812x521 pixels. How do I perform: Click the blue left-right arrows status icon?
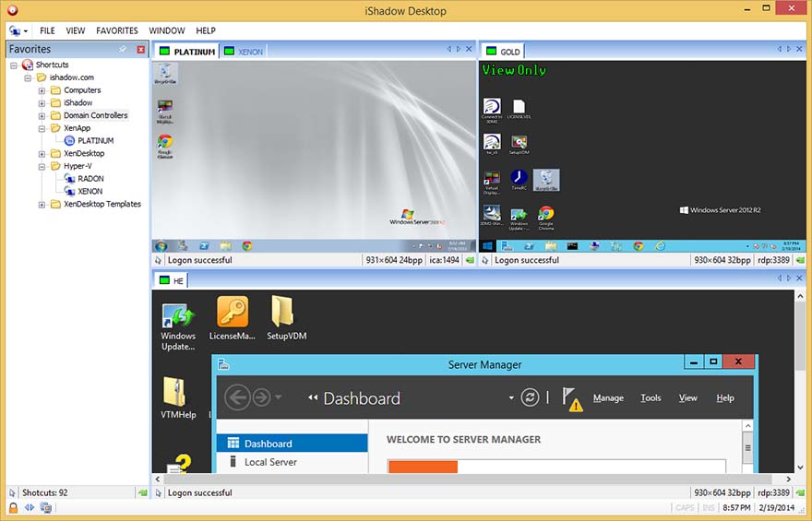pyautogui.click(x=30, y=507)
